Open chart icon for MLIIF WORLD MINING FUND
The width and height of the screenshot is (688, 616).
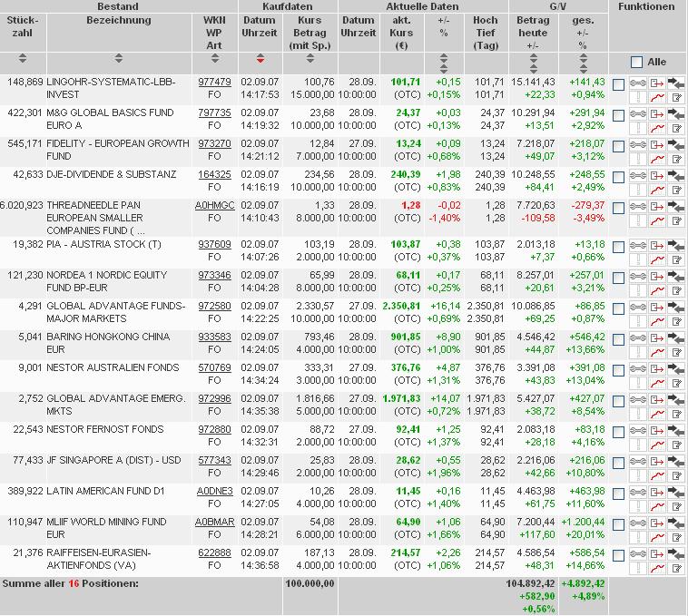(x=657, y=537)
